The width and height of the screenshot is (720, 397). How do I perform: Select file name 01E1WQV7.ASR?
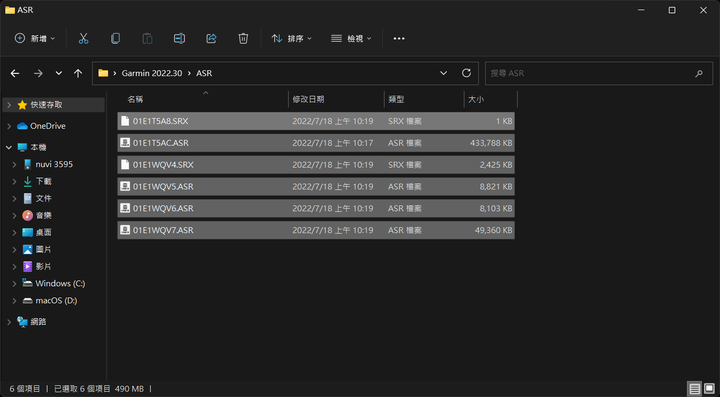pyautogui.click(x=163, y=230)
